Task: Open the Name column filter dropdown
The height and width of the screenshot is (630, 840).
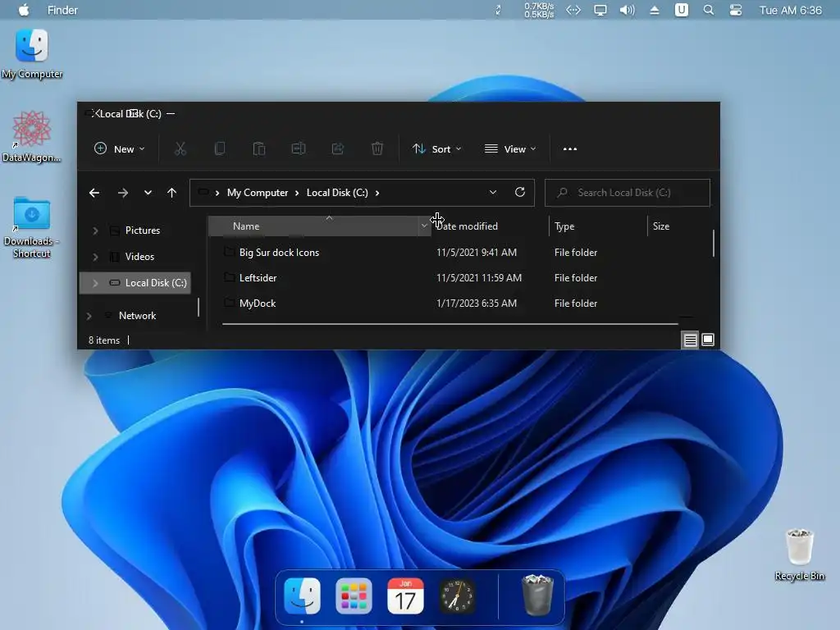Action: click(x=424, y=226)
